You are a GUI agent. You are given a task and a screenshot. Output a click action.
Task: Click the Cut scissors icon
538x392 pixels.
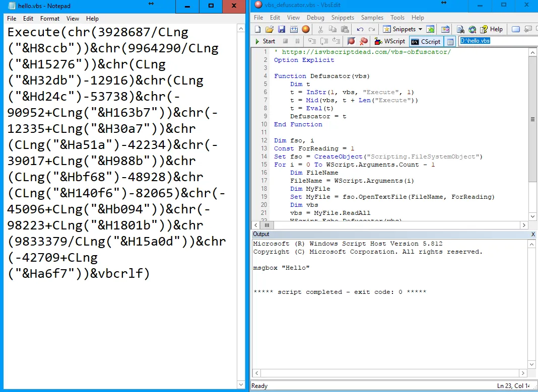tap(320, 29)
